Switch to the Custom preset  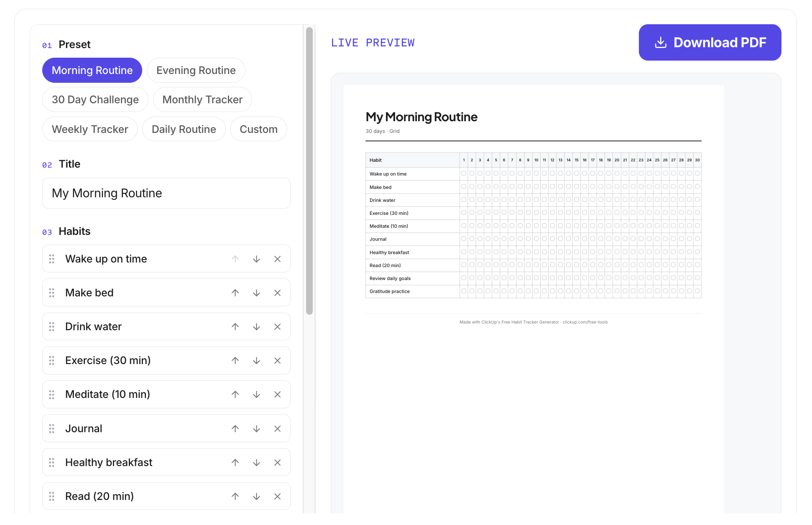pyautogui.click(x=259, y=129)
